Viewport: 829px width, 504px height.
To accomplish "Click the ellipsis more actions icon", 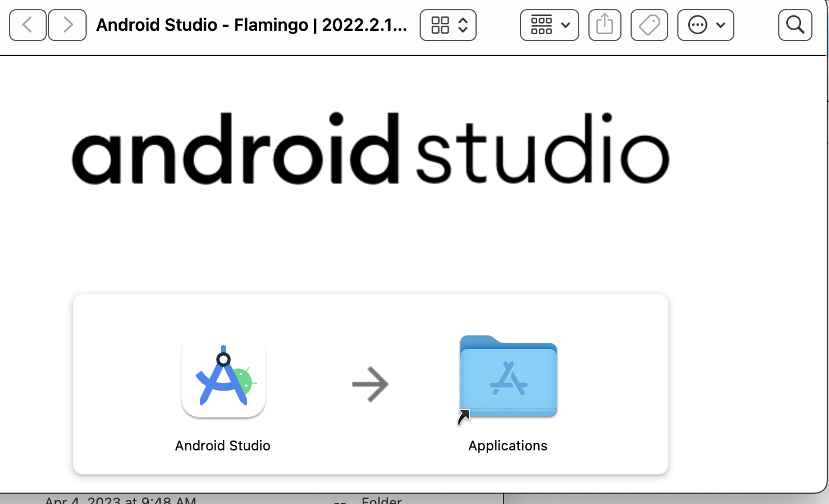I will (x=697, y=25).
